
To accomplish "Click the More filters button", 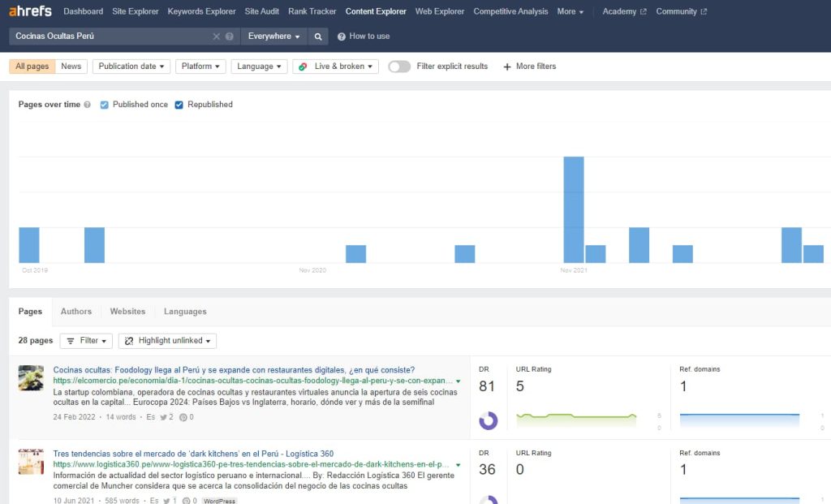I will click(x=529, y=67).
